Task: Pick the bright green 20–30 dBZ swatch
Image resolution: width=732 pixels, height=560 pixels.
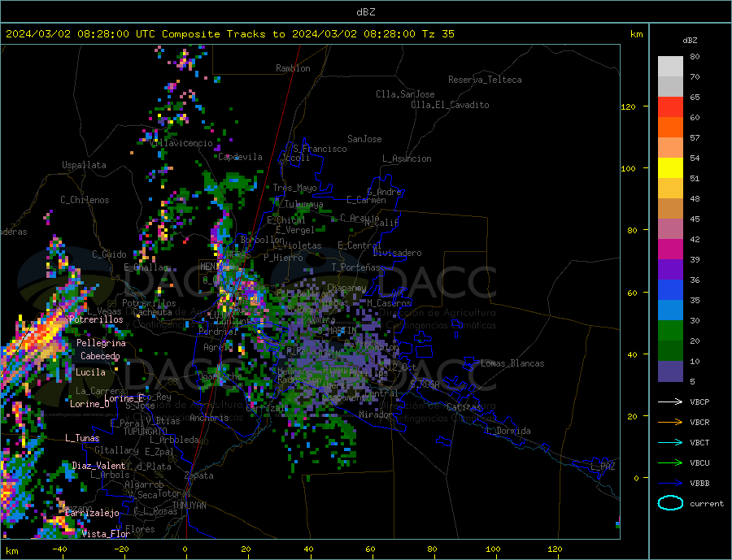Action: pyautogui.click(x=670, y=331)
